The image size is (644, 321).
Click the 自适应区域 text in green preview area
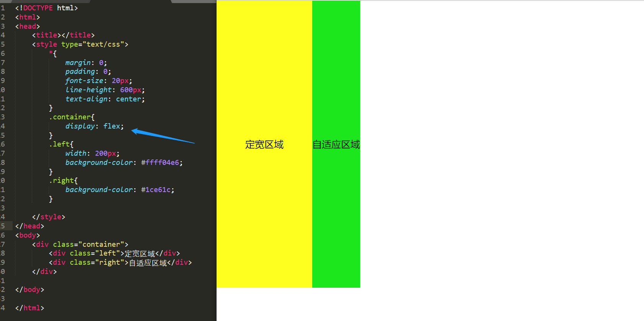(336, 145)
